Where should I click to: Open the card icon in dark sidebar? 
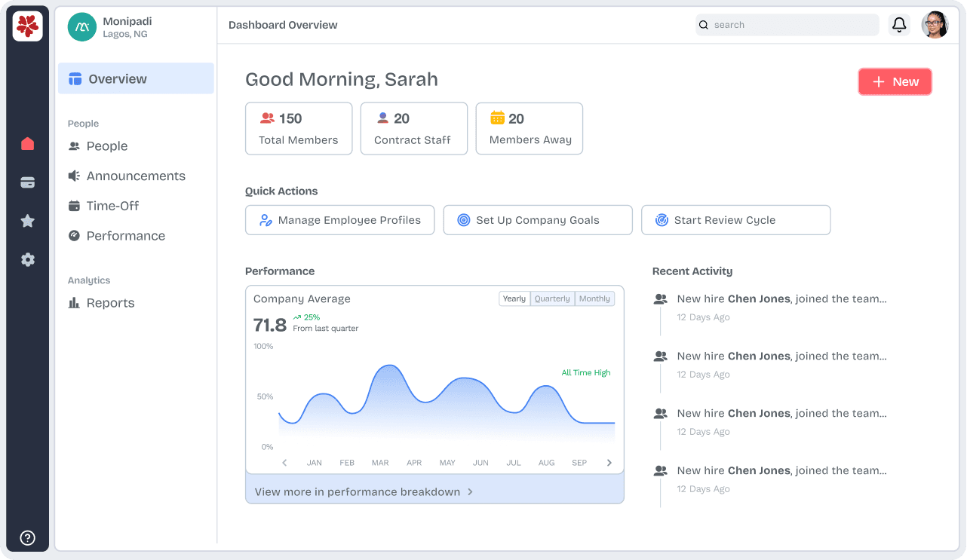(28, 182)
